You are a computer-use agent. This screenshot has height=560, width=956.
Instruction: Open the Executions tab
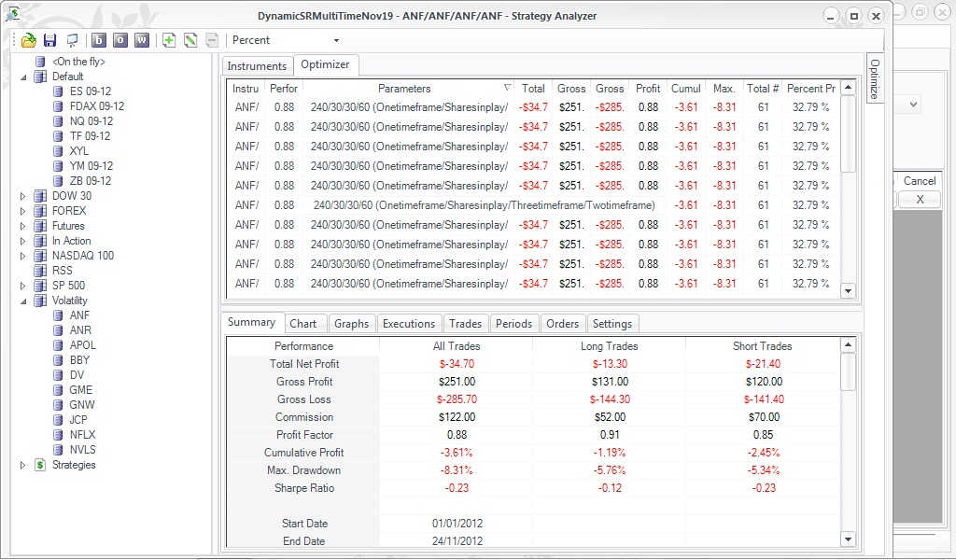(x=409, y=324)
